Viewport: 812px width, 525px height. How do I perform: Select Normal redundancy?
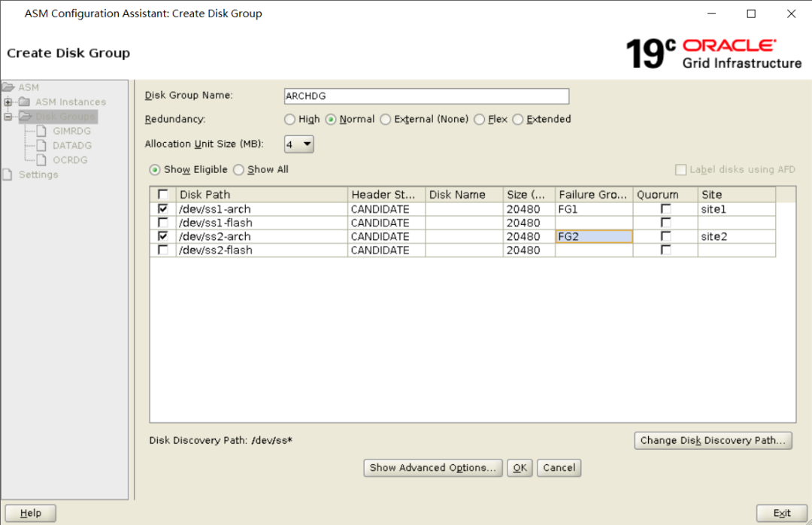tap(330, 119)
